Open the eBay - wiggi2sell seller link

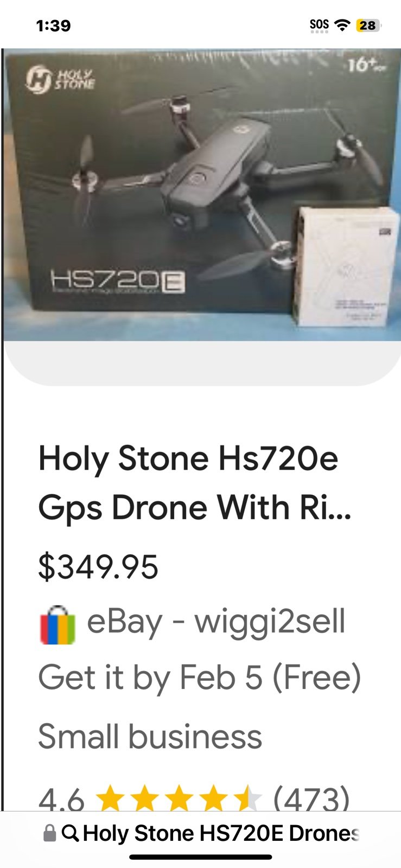[x=216, y=622]
